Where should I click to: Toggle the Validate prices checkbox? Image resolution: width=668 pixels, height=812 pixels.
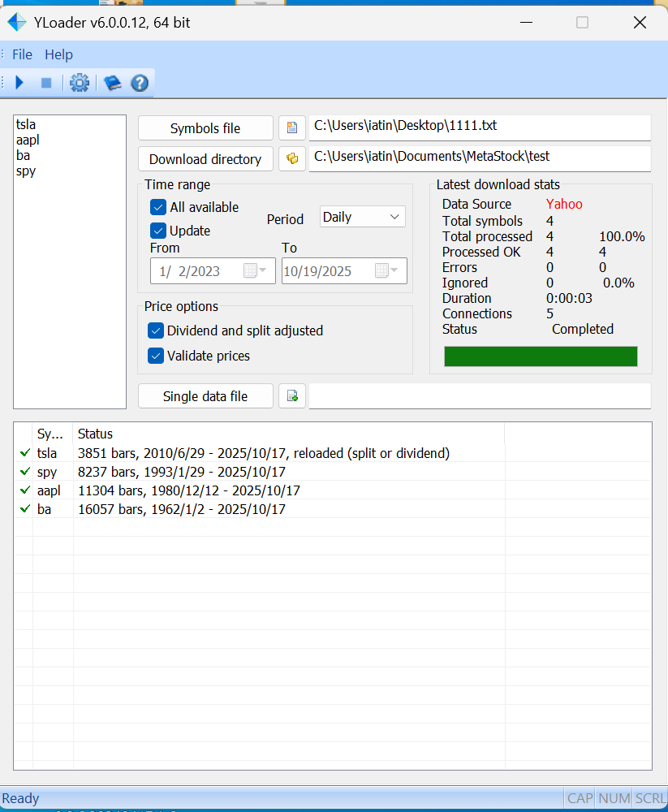[156, 356]
